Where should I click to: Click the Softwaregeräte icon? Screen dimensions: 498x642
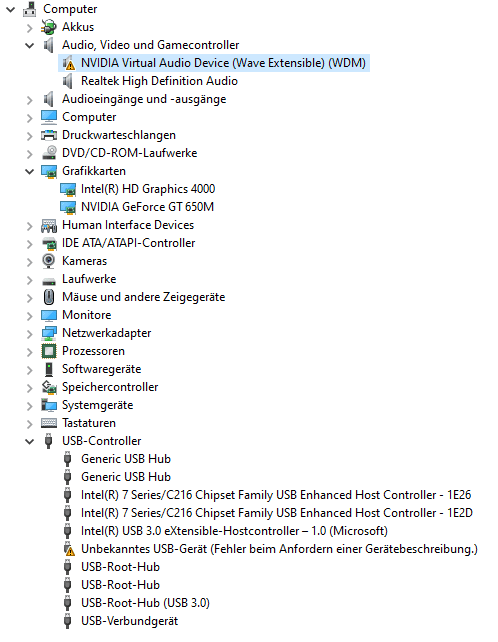49,369
